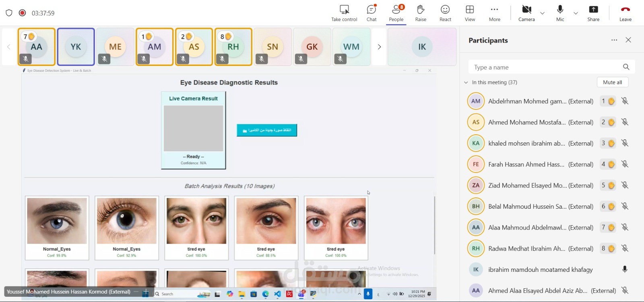The image size is (644, 302).
Task: Toggle Ahmed Alaa Elsayed's muted mic icon
Action: 625,290
